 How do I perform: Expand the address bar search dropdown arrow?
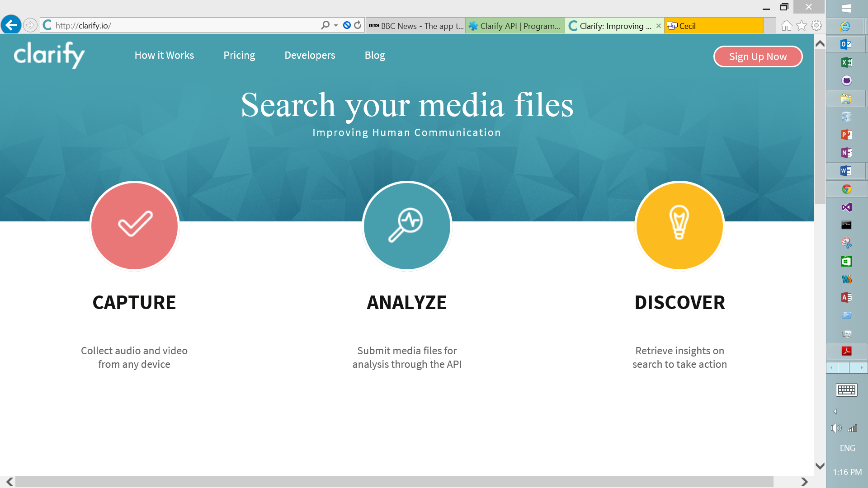(x=336, y=25)
